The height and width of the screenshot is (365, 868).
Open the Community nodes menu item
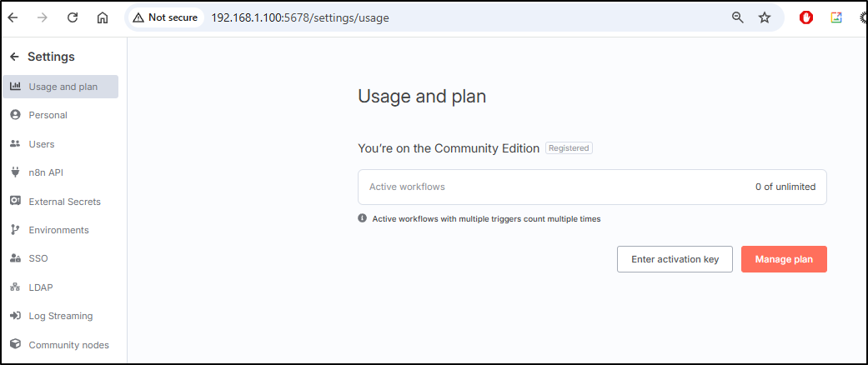point(60,345)
